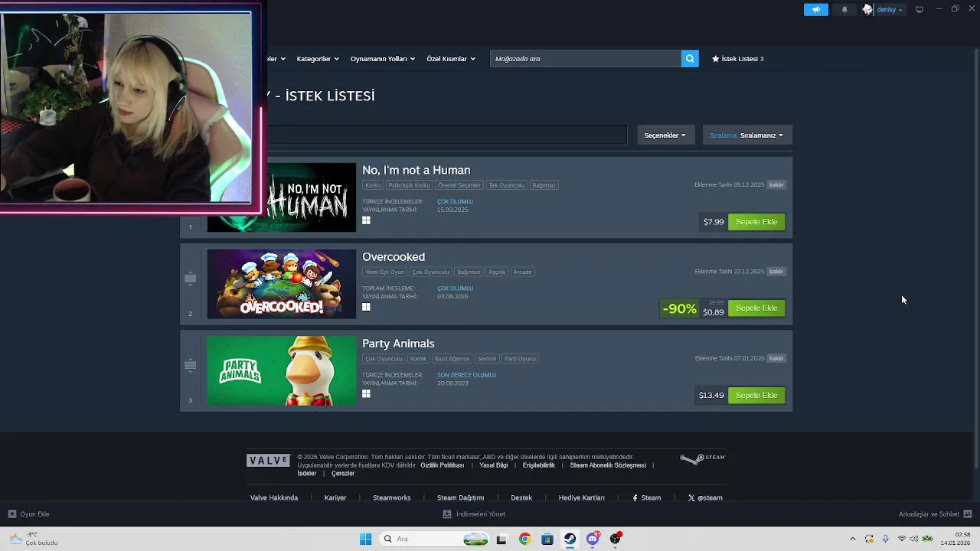The height and width of the screenshot is (551, 980).
Task: Open Kategoriler store menu
Action: coord(318,58)
